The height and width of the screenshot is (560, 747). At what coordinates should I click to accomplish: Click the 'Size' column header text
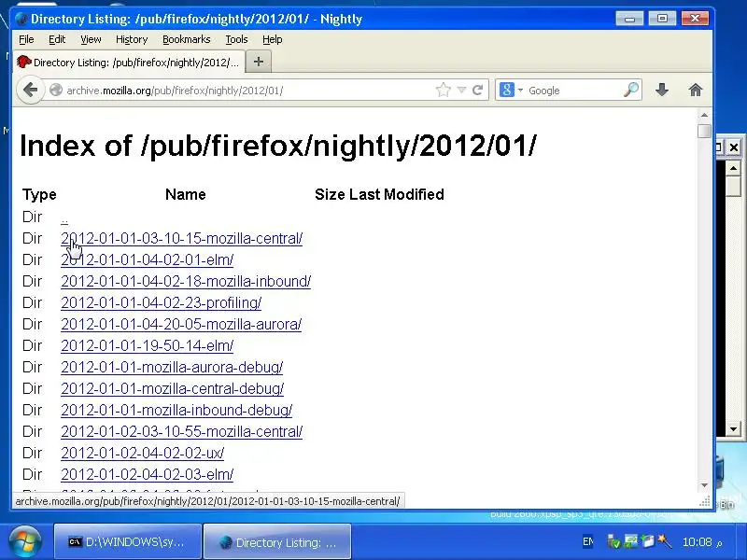(x=331, y=194)
